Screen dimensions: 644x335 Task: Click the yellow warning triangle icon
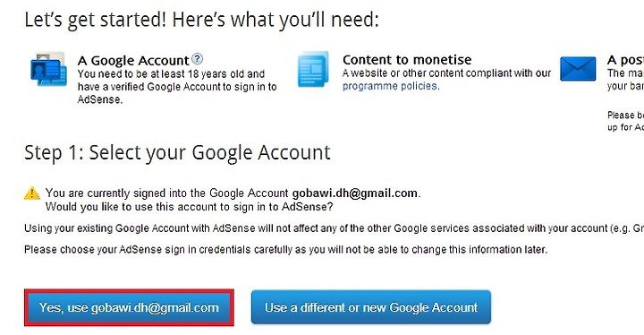(x=32, y=193)
